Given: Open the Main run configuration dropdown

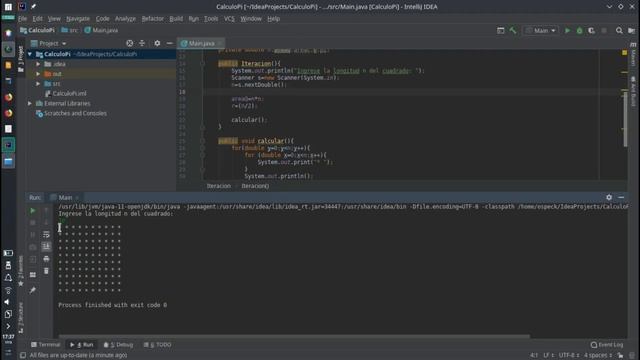Looking at the screenshot, I should (541, 30).
